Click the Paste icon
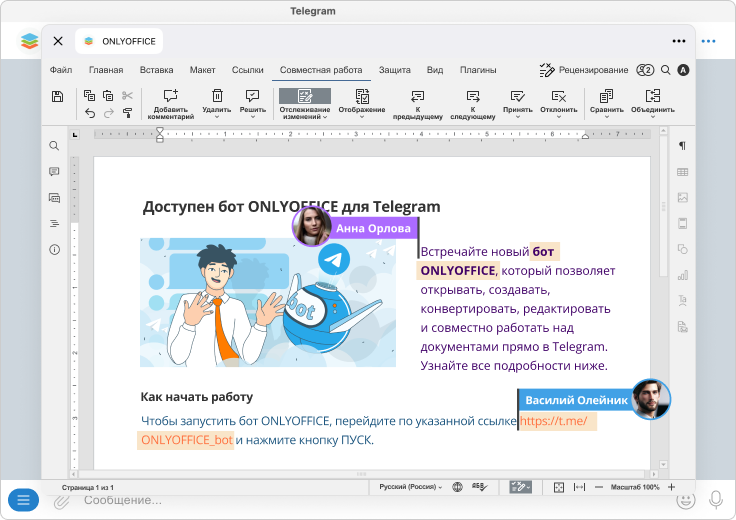This screenshot has width=736, height=520. pyautogui.click(x=108, y=95)
